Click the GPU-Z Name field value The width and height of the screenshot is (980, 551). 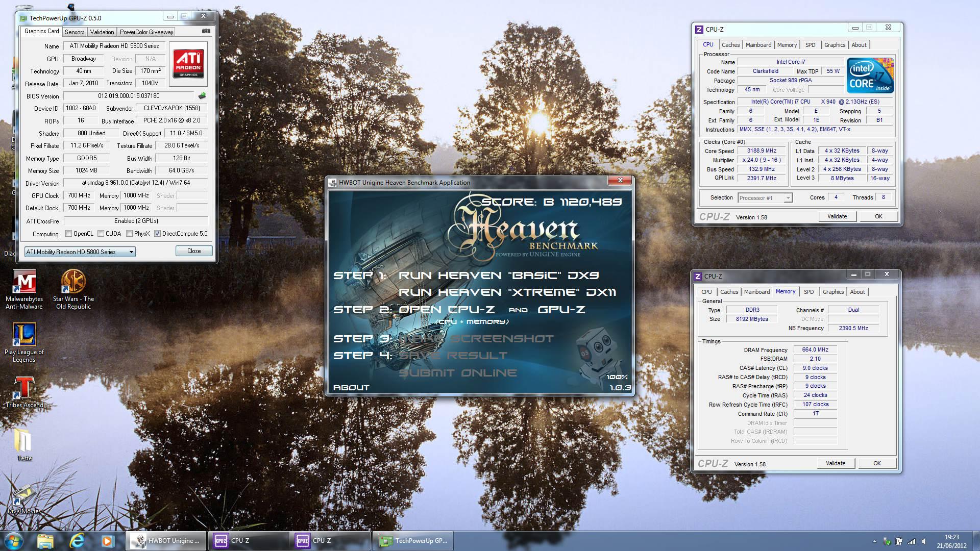[x=114, y=46]
